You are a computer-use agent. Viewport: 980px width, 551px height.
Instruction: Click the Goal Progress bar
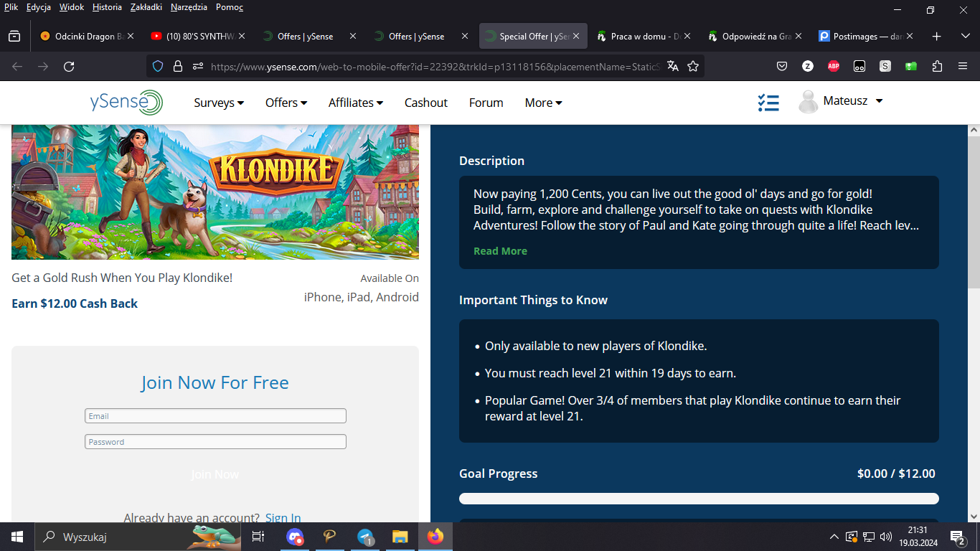[699, 499]
